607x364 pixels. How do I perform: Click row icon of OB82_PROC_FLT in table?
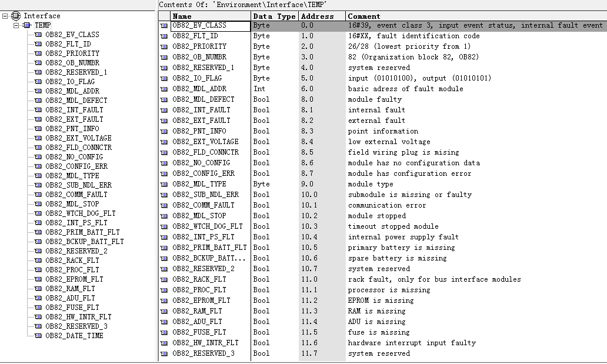(x=164, y=290)
